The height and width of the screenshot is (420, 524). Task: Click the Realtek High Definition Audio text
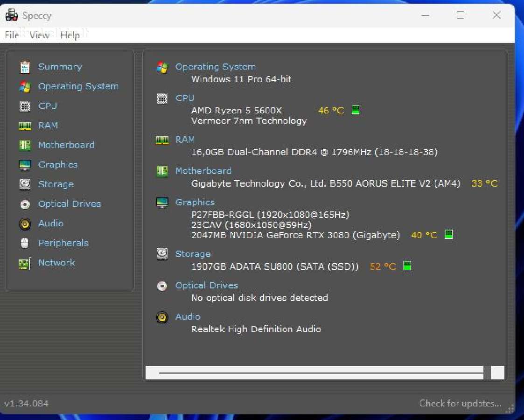[256, 329]
